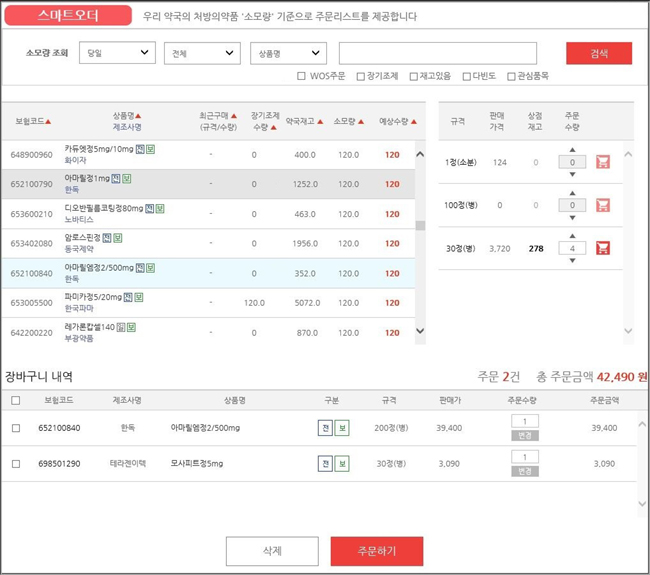
Task: Select the 디오반필름코팅정80mg product row
Action: 208,214
